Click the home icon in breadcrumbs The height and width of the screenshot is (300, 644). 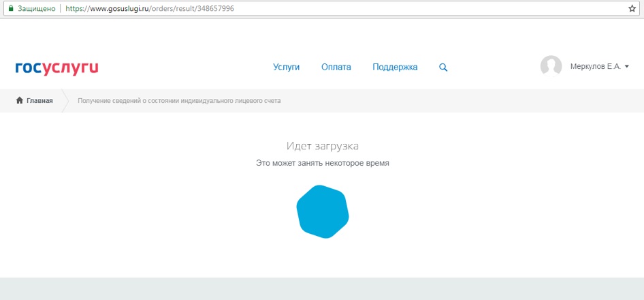(20, 101)
